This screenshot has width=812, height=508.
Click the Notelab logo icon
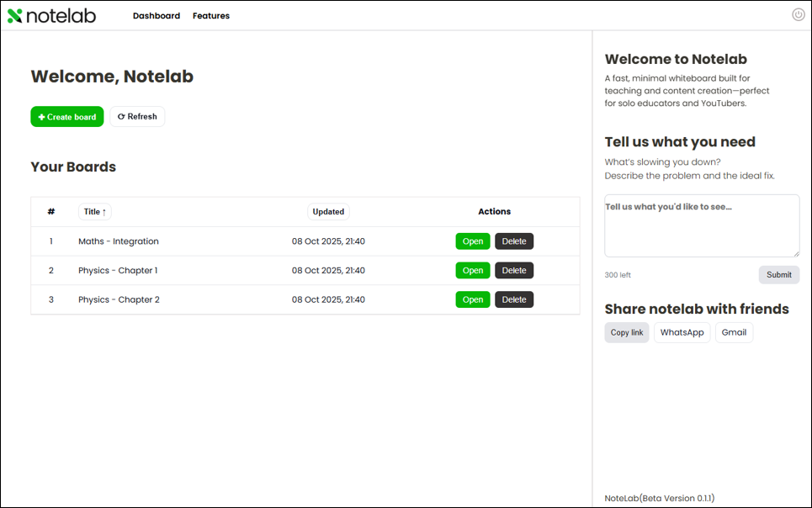(15, 16)
